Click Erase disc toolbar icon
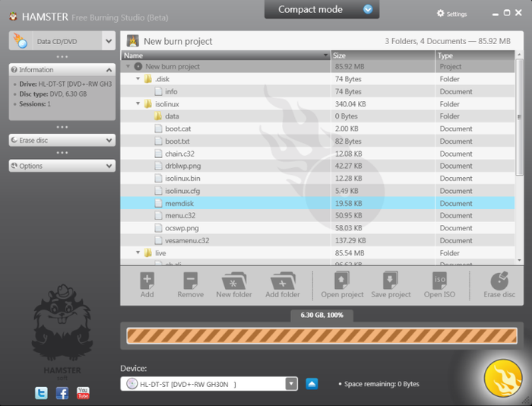 (499, 285)
